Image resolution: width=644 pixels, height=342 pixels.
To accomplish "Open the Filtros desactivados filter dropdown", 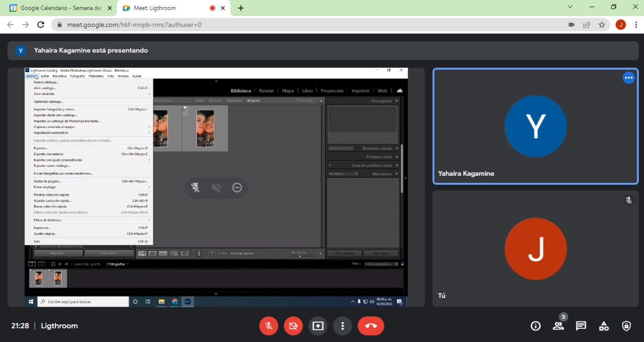I will 382,264.
